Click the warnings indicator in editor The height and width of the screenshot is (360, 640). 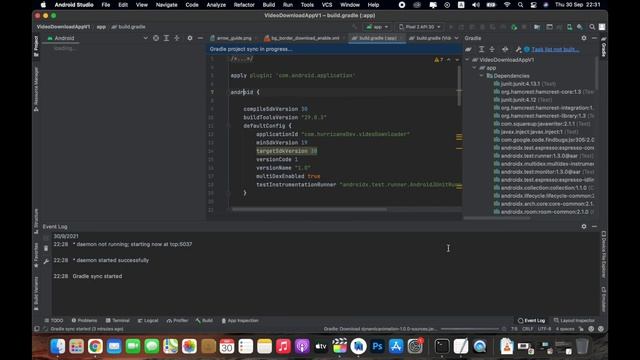click(x=439, y=60)
